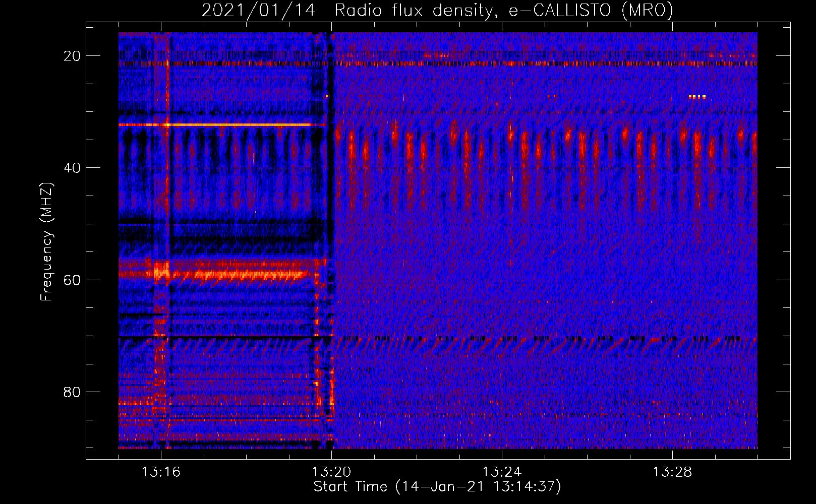Click the "13:24" time tick label
Image resolution: width=816 pixels, height=504 pixels.
(x=502, y=472)
